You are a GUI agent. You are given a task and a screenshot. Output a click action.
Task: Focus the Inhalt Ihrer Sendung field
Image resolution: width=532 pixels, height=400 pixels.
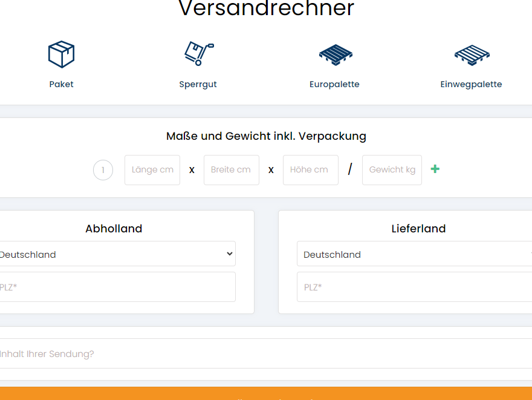266,353
